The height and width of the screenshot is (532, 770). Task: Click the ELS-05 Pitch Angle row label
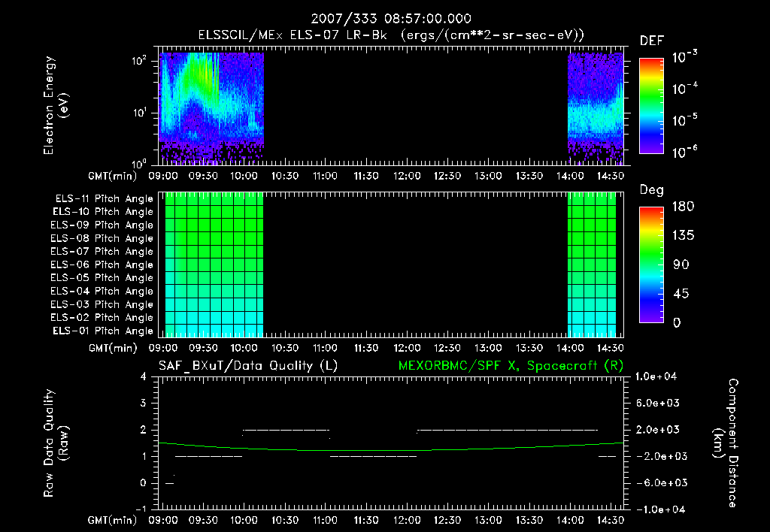tap(102, 278)
